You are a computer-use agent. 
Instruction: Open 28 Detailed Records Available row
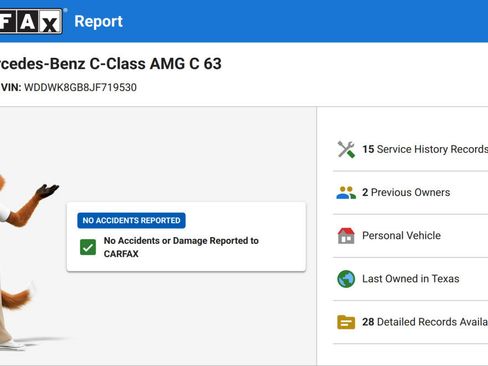pos(410,322)
